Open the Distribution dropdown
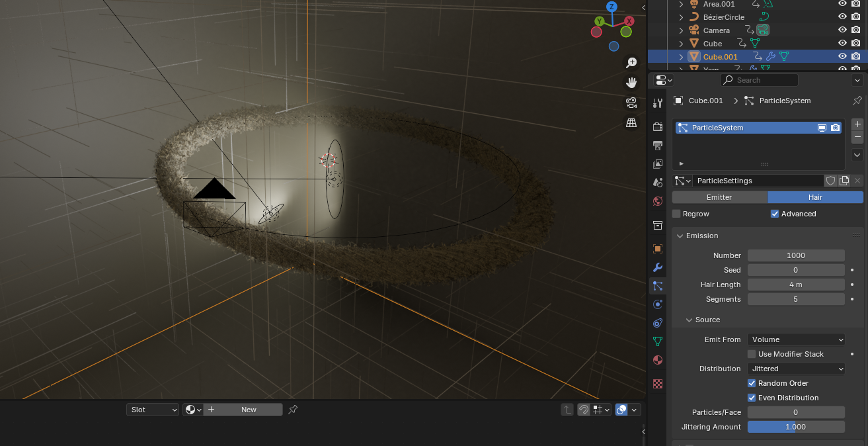 pyautogui.click(x=797, y=369)
